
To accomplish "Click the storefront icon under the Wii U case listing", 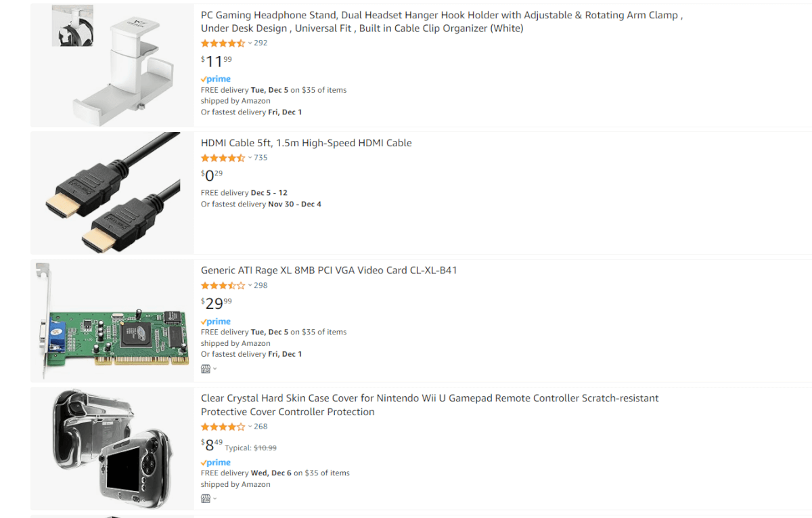I will pyautogui.click(x=205, y=498).
